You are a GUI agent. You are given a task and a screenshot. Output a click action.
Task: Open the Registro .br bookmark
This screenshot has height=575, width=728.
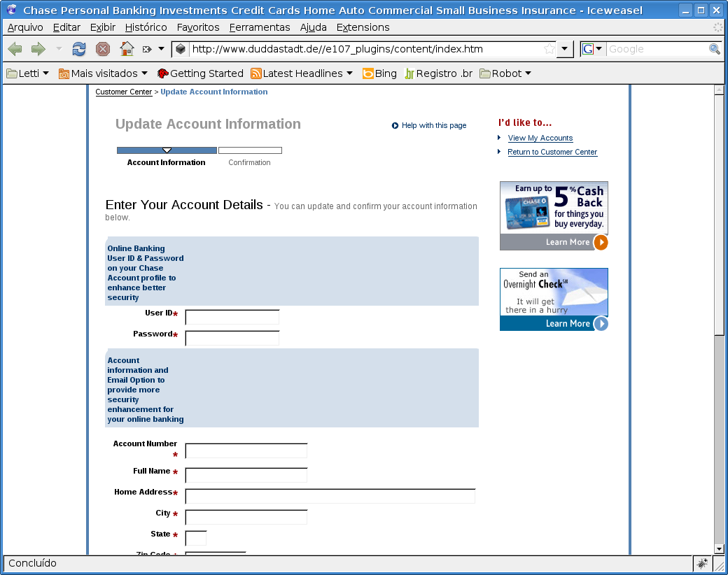click(439, 73)
